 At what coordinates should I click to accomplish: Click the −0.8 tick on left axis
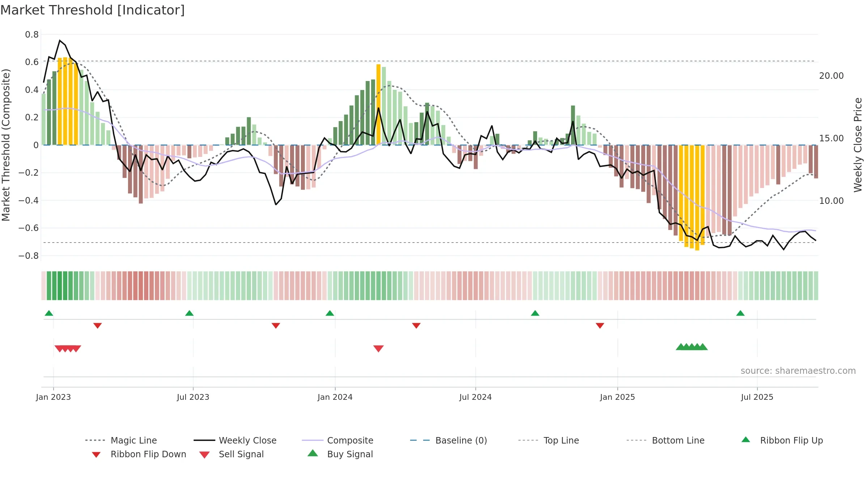29,256
